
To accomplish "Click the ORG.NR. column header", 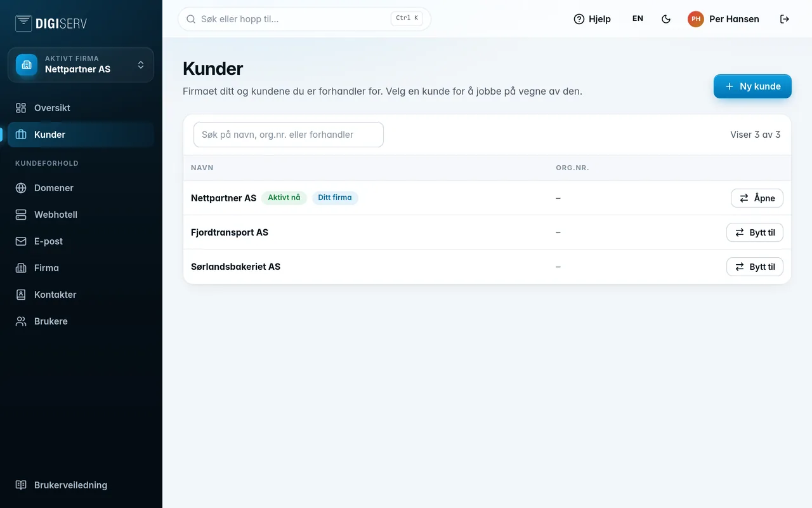I will coord(573,168).
